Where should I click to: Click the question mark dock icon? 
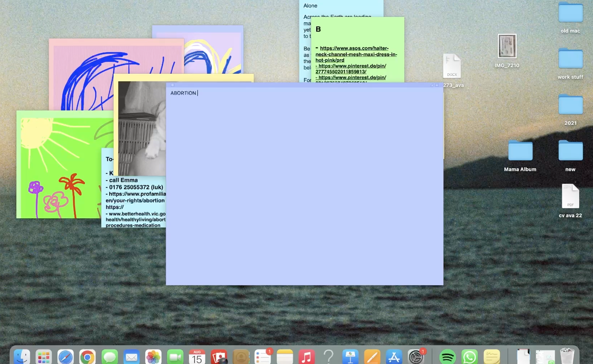click(x=329, y=357)
